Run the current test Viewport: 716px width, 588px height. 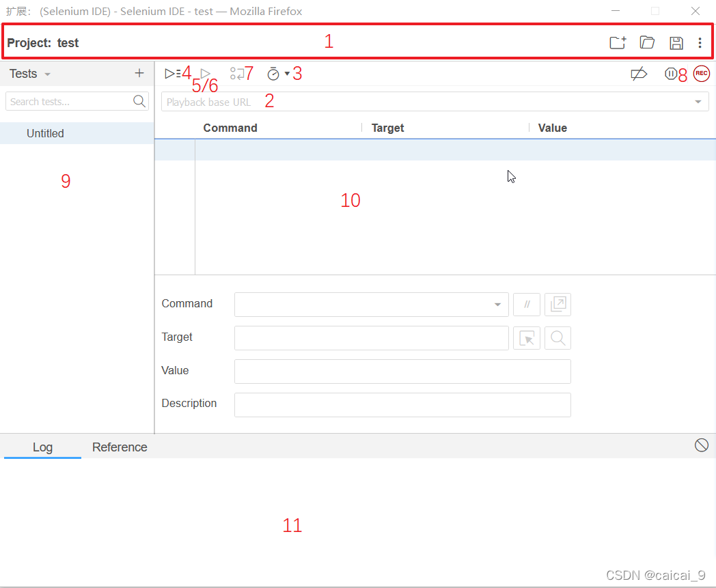point(206,74)
